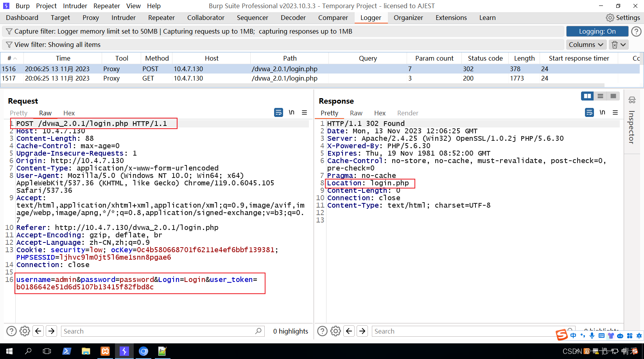Expand the arrow next to the trash icon
The image size is (644, 359).
pos(623,45)
